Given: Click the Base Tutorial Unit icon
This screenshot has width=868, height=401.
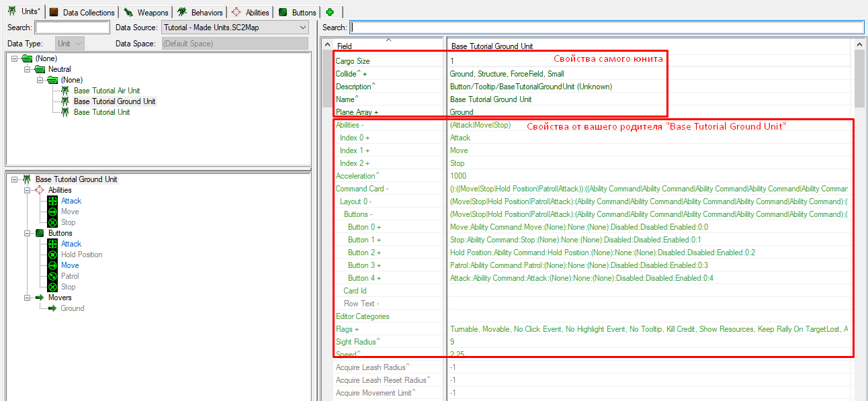Looking at the screenshot, I should [x=65, y=112].
